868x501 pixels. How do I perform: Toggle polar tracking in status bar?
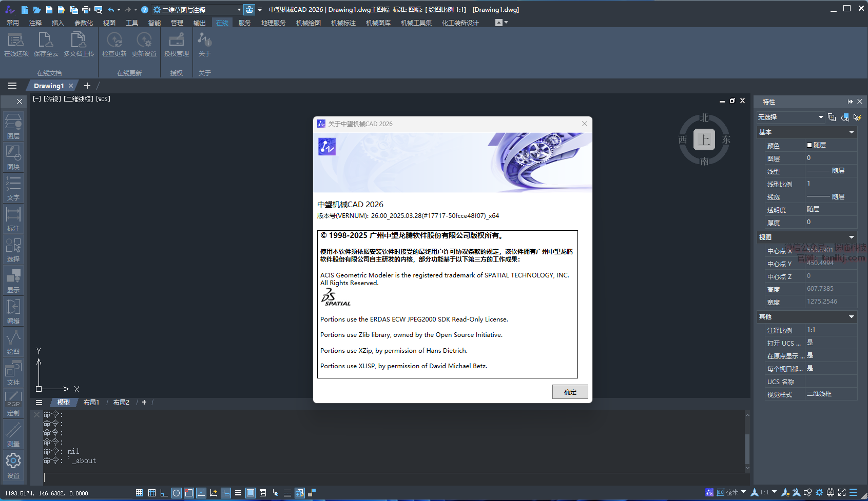[177, 493]
